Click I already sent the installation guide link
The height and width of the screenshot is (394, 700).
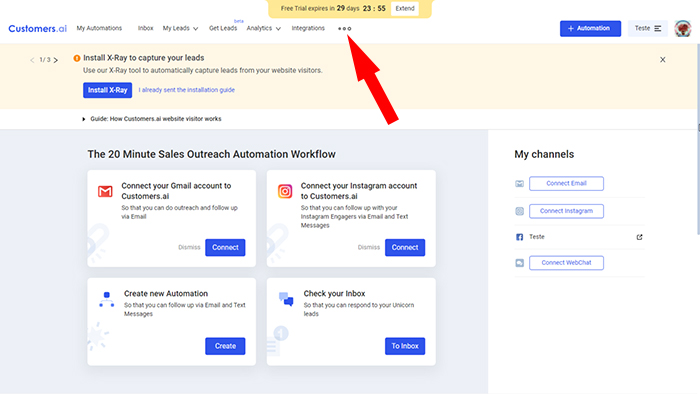coord(187,90)
